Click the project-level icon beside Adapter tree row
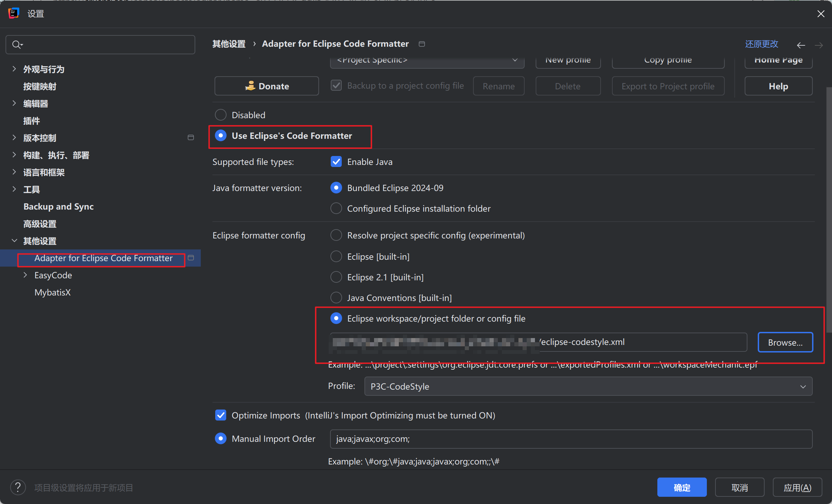The width and height of the screenshot is (832, 504). [191, 258]
